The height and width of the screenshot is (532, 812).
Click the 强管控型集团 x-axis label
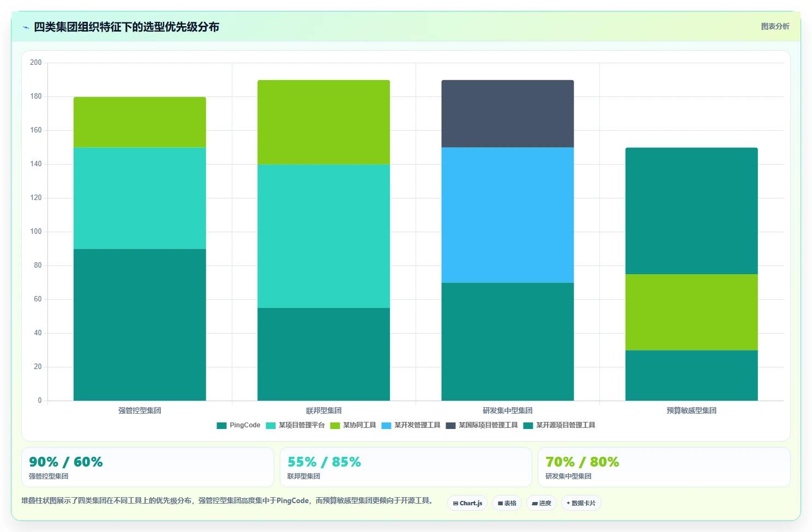click(x=140, y=410)
